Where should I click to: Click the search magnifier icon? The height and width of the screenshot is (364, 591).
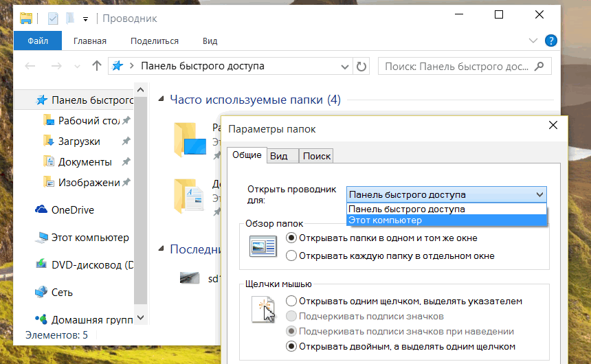(x=539, y=66)
